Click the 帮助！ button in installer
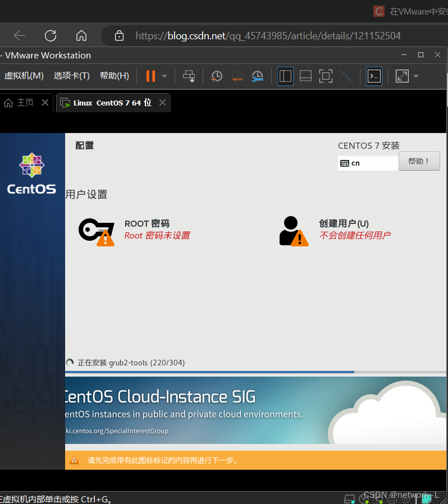 [x=419, y=161]
